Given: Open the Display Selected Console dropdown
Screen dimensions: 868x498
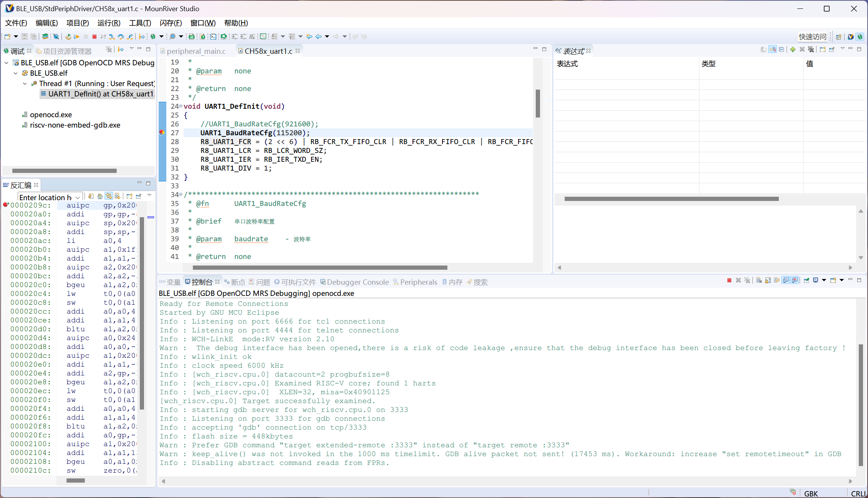Looking at the screenshot, I should 824,280.
